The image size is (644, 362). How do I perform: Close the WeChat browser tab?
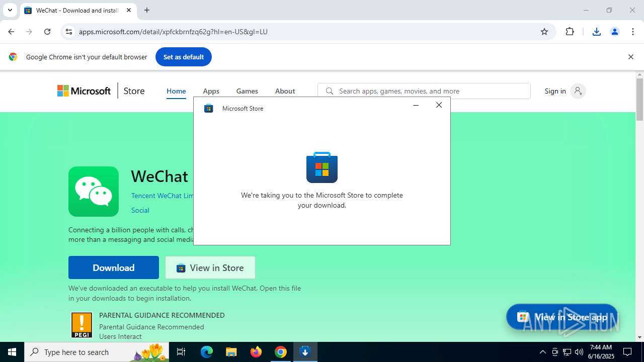pyautogui.click(x=129, y=10)
